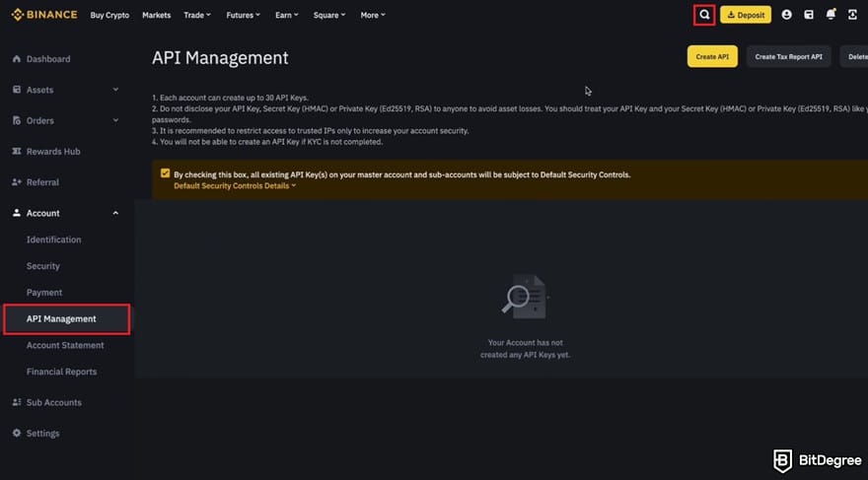Click the Binance logo
The height and width of the screenshot is (480, 868).
pyautogui.click(x=44, y=15)
